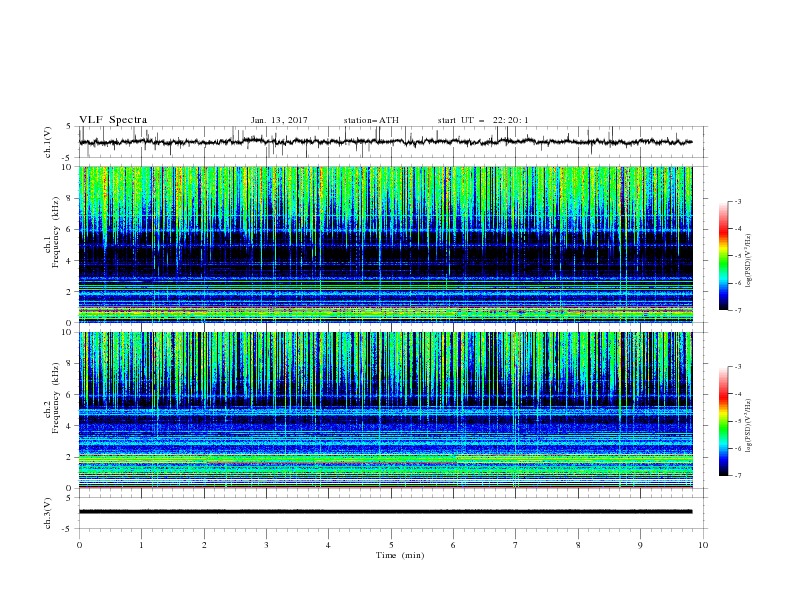Select the date text "Jan. 13, 2017"
This screenshot has width=792, height=612.
[x=279, y=120]
